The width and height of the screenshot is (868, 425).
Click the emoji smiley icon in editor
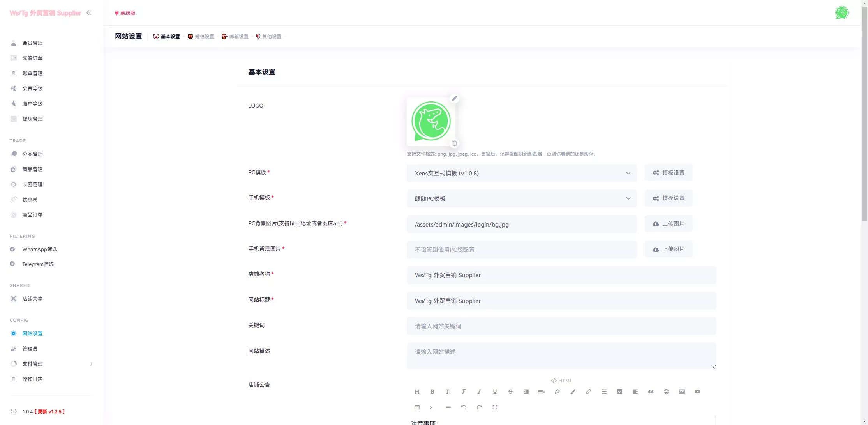[666, 392]
